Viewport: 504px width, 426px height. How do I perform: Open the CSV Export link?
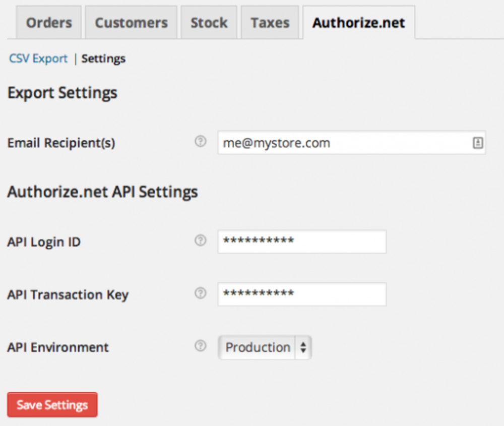(38, 58)
